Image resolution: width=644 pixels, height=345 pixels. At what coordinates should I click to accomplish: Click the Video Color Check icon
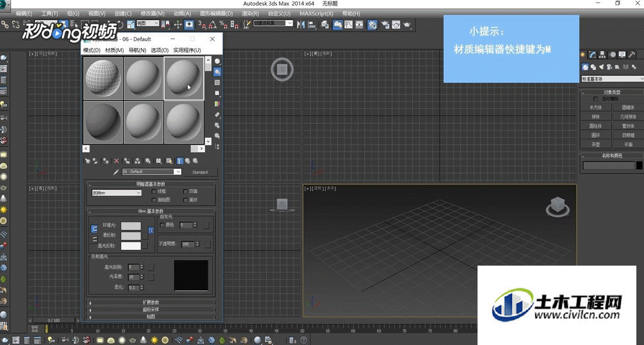pyautogui.click(x=217, y=104)
